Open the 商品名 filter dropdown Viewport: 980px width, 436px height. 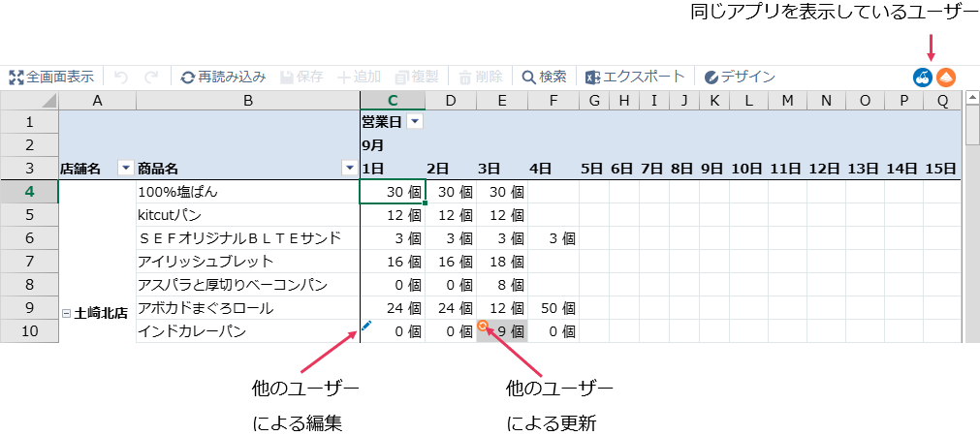(349, 169)
